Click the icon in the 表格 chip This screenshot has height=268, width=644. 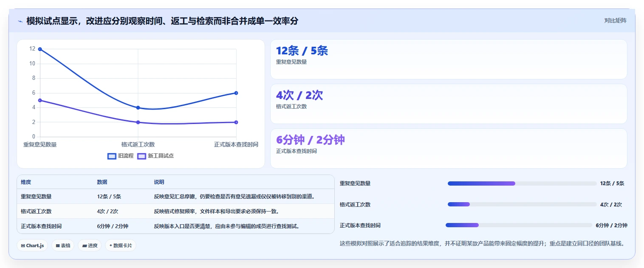[x=58, y=245]
